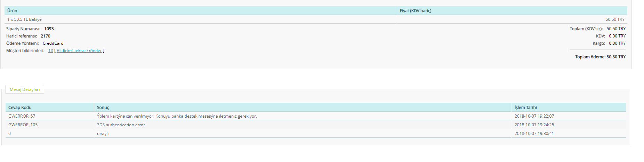Click the Cevap Kodu column header

pyautogui.click(x=50, y=108)
